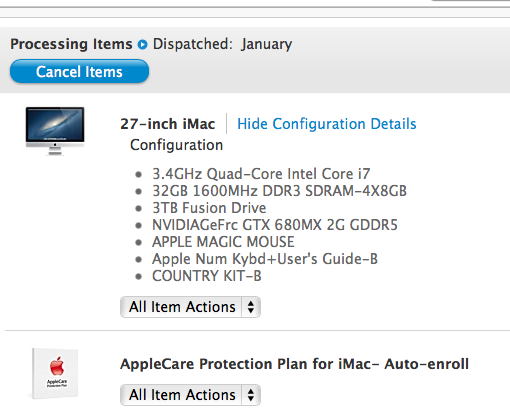This screenshot has height=408, width=510.
Task: Click the up-down arrows on iMac item actions
Action: pyautogui.click(x=251, y=307)
